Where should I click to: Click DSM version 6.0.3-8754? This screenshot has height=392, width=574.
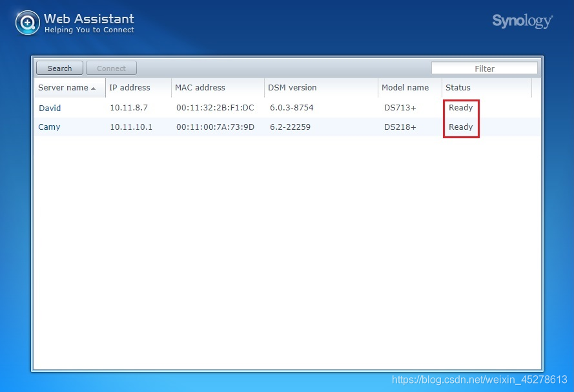[x=292, y=108]
